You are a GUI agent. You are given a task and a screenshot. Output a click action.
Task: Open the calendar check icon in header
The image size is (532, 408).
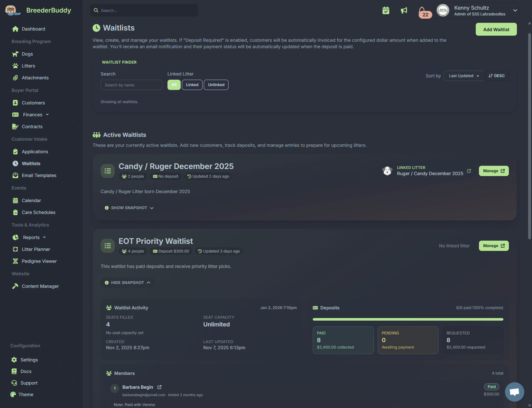pyautogui.click(x=386, y=11)
